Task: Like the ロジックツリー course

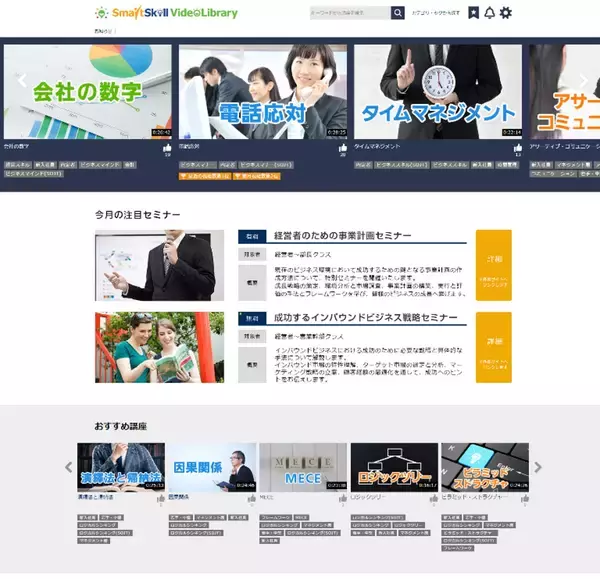Action: click(x=434, y=498)
